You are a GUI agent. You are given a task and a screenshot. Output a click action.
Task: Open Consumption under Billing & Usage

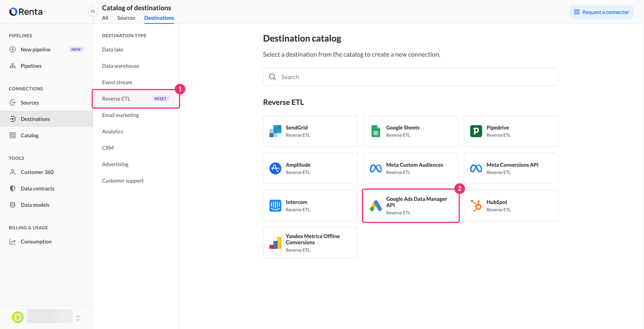(47, 242)
